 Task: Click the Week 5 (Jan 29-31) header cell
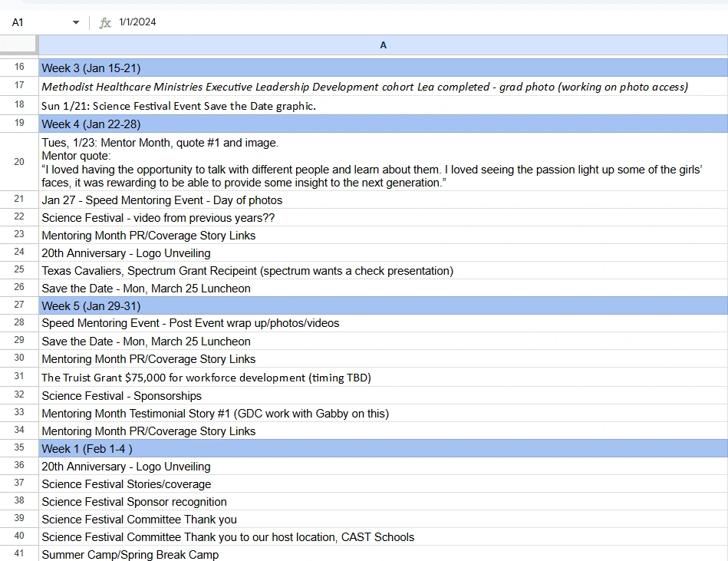tap(230, 305)
